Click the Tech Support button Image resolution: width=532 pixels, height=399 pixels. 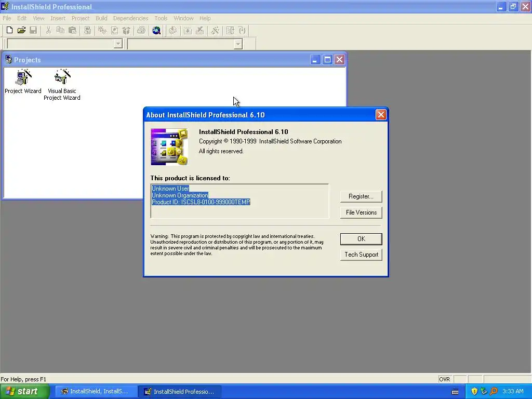(x=361, y=255)
